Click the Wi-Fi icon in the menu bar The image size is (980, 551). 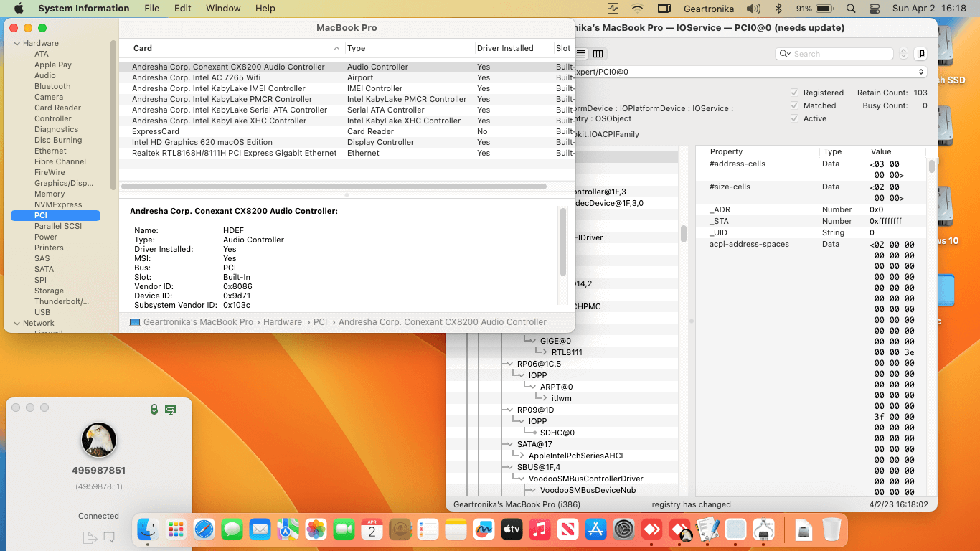tap(637, 9)
